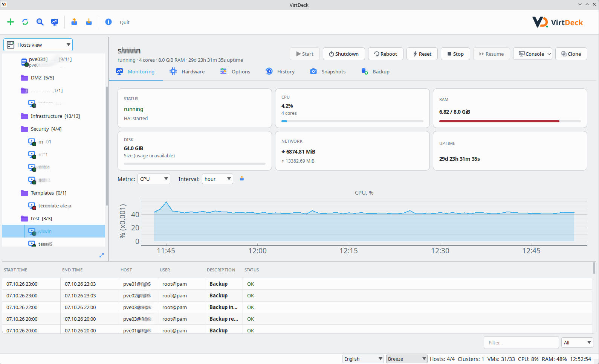Open search with the magnifier icon
599x364 pixels.
coord(40,22)
